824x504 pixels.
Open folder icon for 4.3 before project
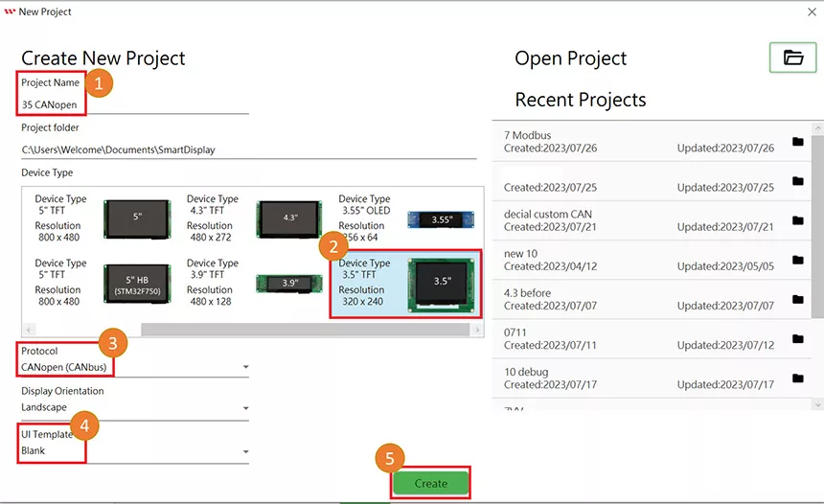(x=798, y=299)
